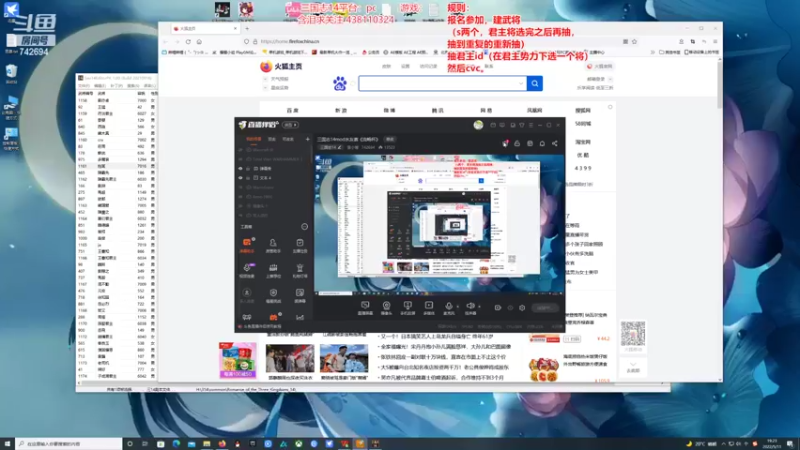800x450 pixels.
Task: Edit the stream title with the pencil icon
Action: coord(340,147)
